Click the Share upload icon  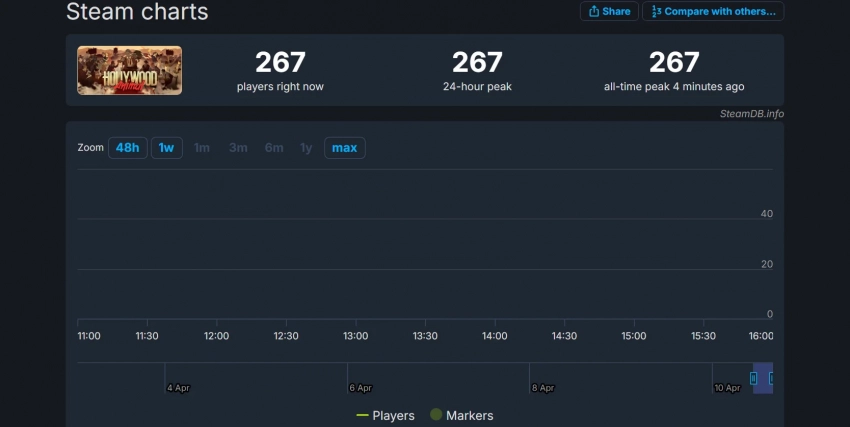coord(594,12)
